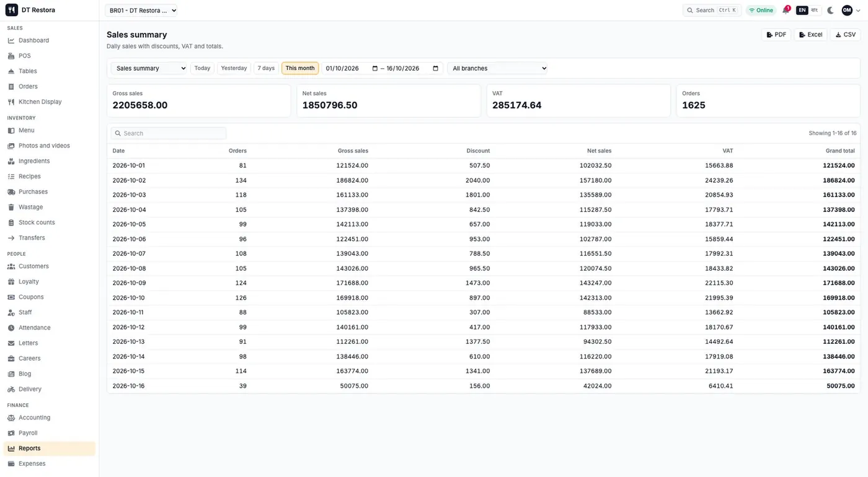Open the BR01 branch selector dropdown
868x477 pixels.
pos(141,10)
